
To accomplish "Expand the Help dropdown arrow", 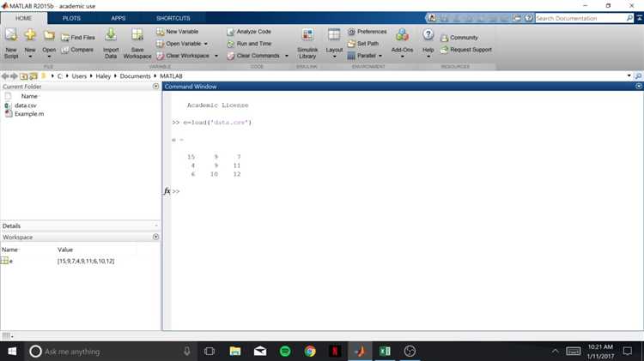I will pyautogui.click(x=428, y=57).
